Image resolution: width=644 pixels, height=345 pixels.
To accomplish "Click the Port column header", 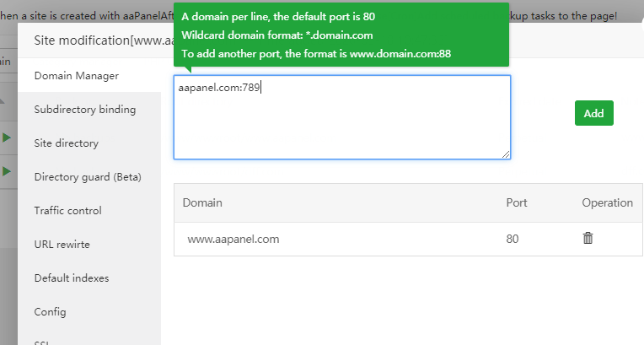I will pyautogui.click(x=517, y=203).
